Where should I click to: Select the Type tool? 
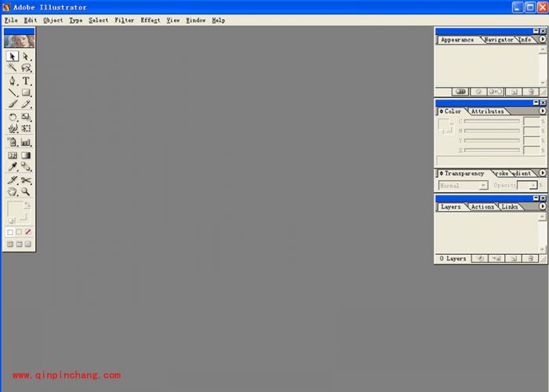(x=26, y=81)
